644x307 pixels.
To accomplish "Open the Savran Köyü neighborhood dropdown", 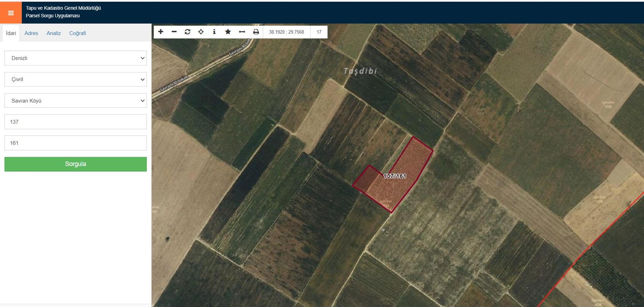I will pos(76,101).
